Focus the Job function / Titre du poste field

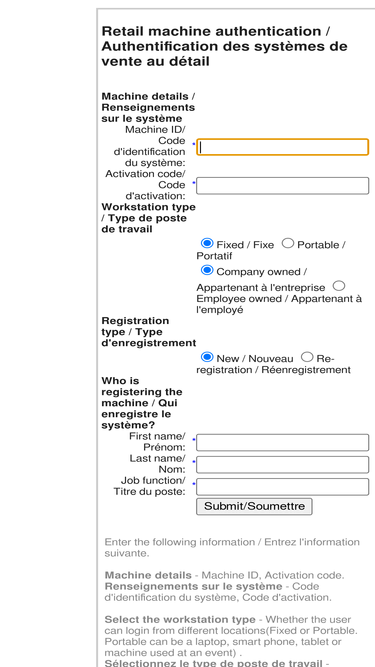click(282, 487)
